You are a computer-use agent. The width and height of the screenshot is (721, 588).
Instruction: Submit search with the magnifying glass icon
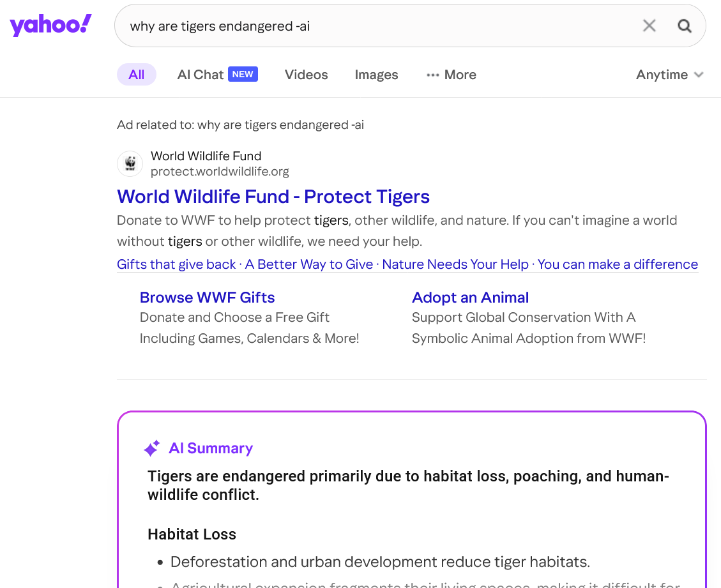pos(684,26)
